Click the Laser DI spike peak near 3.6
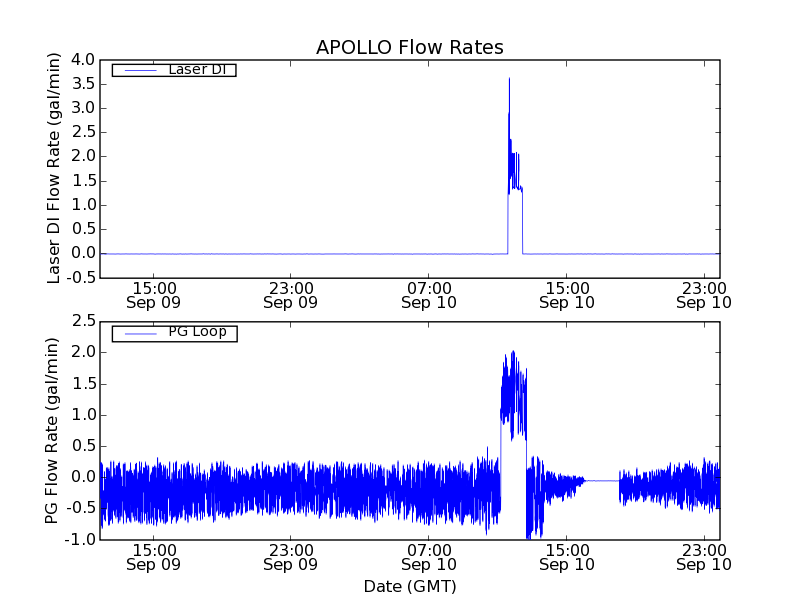 click(x=509, y=80)
